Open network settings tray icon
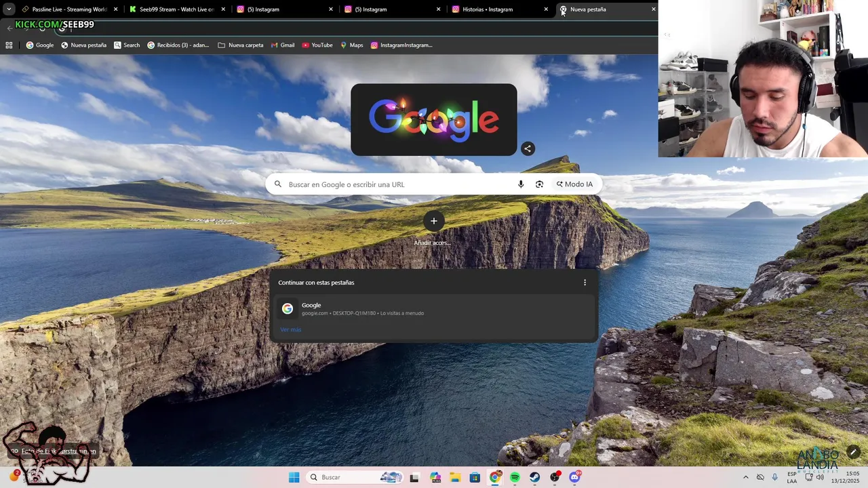 click(x=809, y=477)
